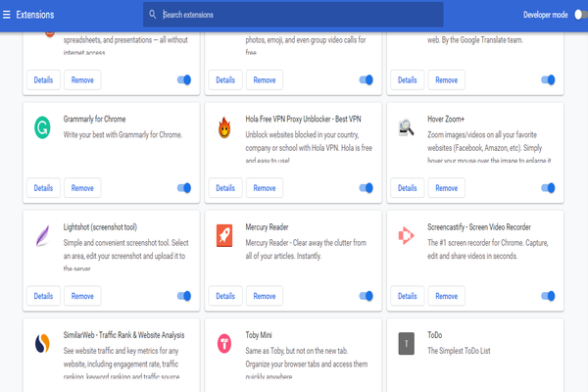This screenshot has height=392, width=588.
Task: Remove Lightshot screenshot tool
Action: [x=82, y=296]
